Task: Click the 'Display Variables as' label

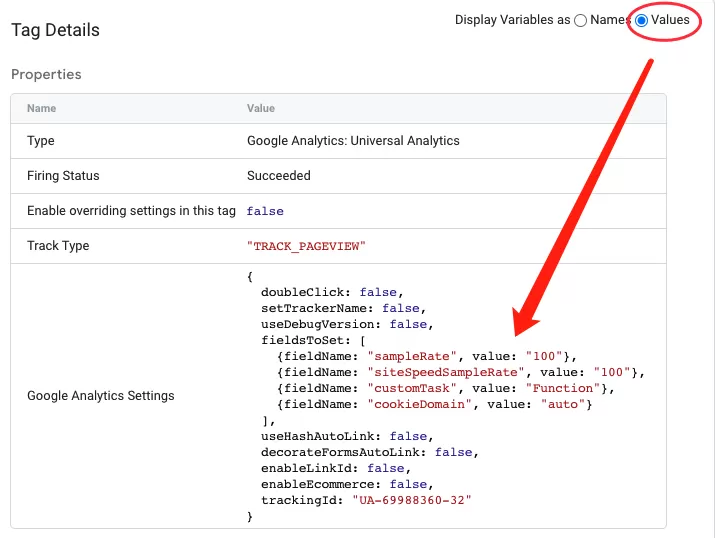Action: tap(513, 20)
